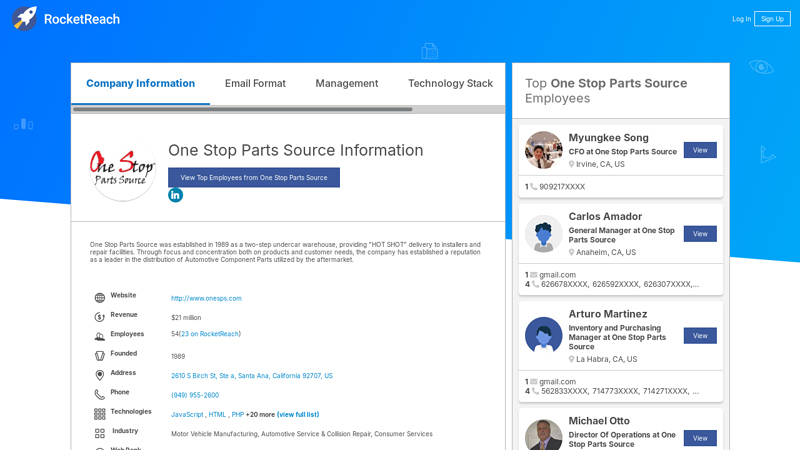The height and width of the screenshot is (450, 800).
Task: Open Michael Otto's profile photo
Action: (543, 435)
